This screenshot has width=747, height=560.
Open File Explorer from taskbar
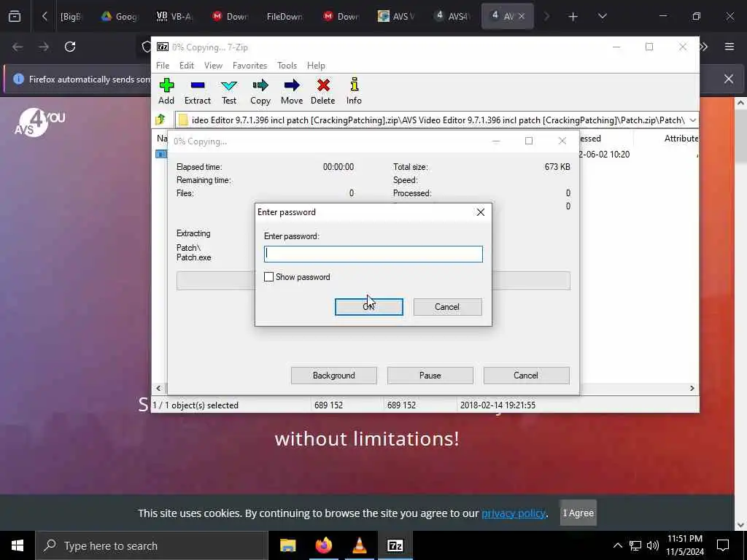coord(287,545)
